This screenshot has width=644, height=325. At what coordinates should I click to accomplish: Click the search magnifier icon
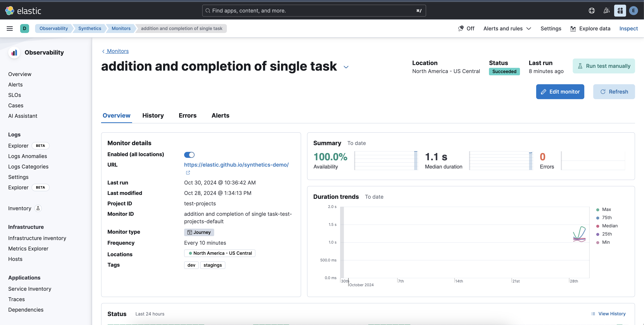[x=207, y=10]
